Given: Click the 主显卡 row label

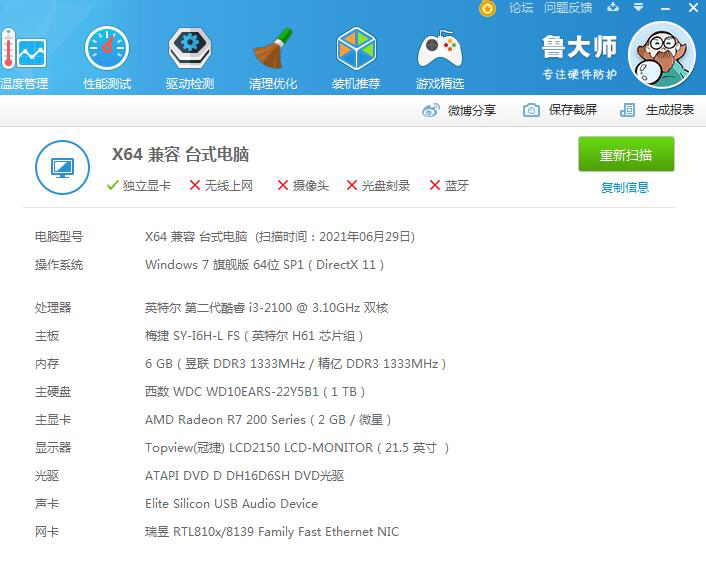Looking at the screenshot, I should point(53,420).
